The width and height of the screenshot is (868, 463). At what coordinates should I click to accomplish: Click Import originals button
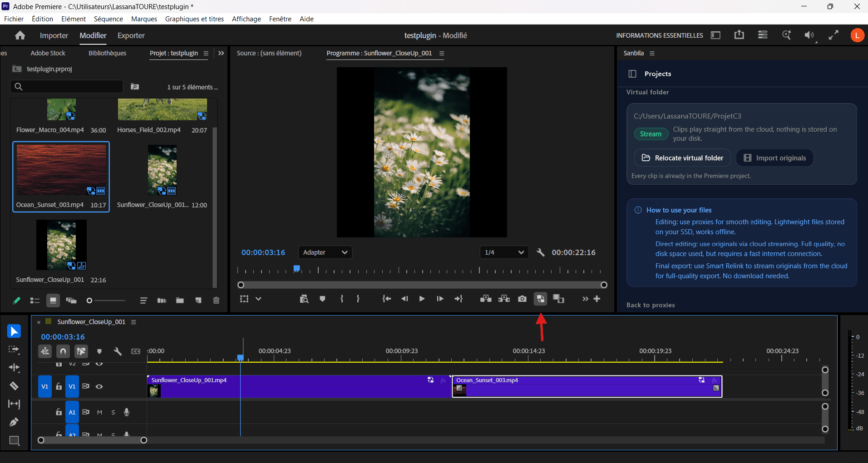pos(774,158)
